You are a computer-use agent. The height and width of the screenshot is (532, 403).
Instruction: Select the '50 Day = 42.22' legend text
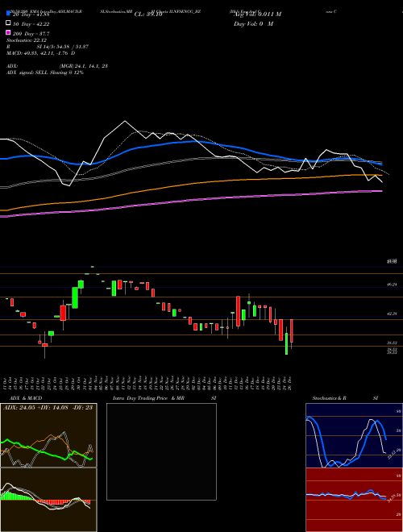[x=31, y=23]
